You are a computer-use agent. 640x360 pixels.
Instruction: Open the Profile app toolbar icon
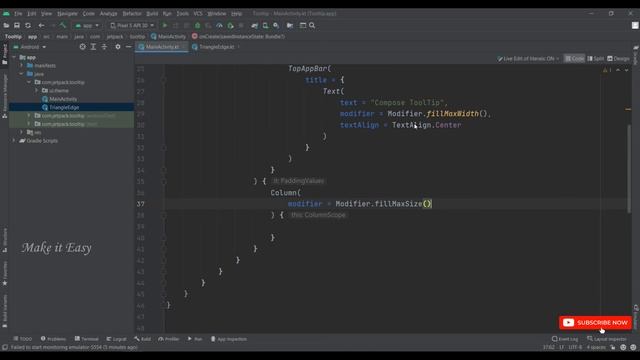(219, 25)
